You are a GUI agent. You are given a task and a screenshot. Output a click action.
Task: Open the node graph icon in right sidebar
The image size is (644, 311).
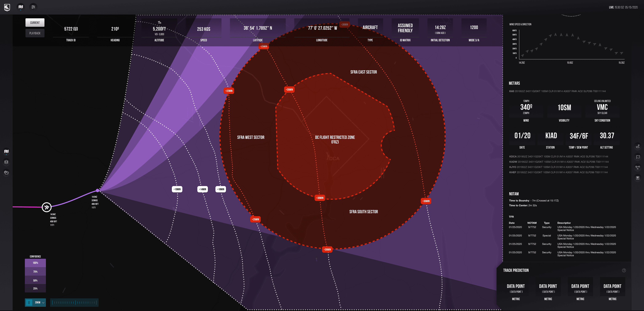638,167
